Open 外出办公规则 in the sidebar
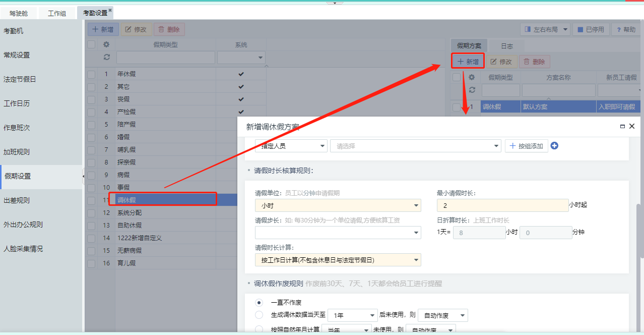The height and width of the screenshot is (335, 644). point(41,225)
